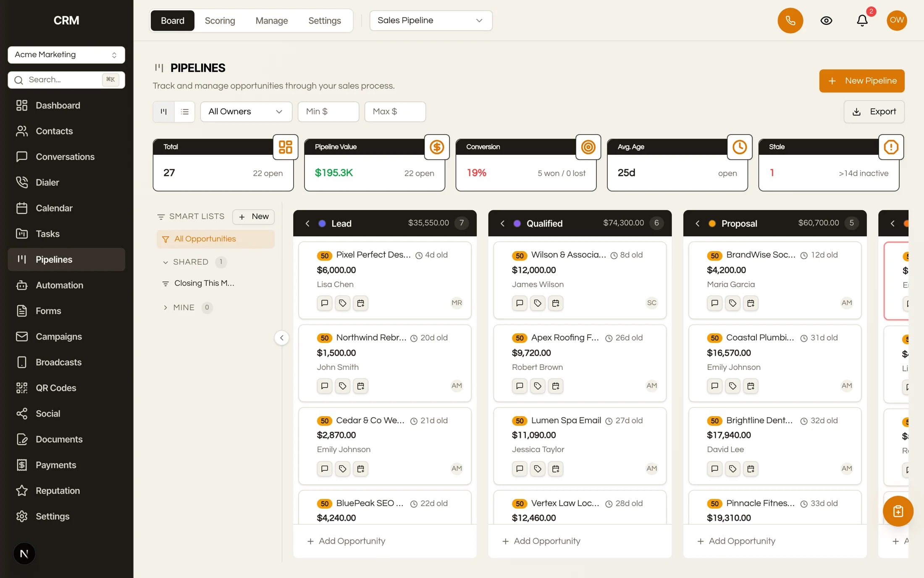Image resolution: width=924 pixels, height=578 pixels.
Task: Click the Min $ input field
Action: 328,111
